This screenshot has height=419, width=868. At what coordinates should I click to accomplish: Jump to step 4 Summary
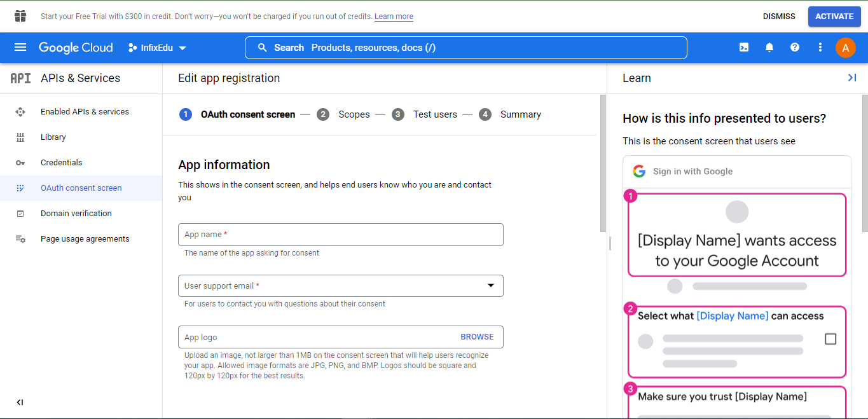click(510, 114)
